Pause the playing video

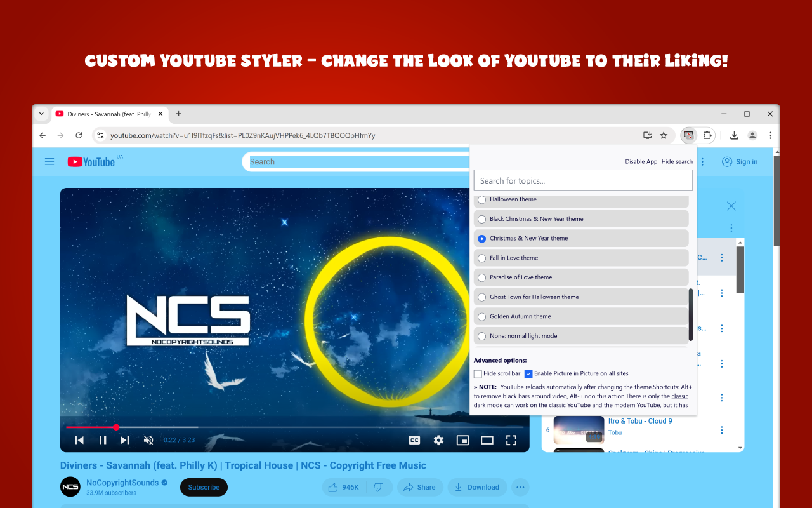pyautogui.click(x=103, y=440)
